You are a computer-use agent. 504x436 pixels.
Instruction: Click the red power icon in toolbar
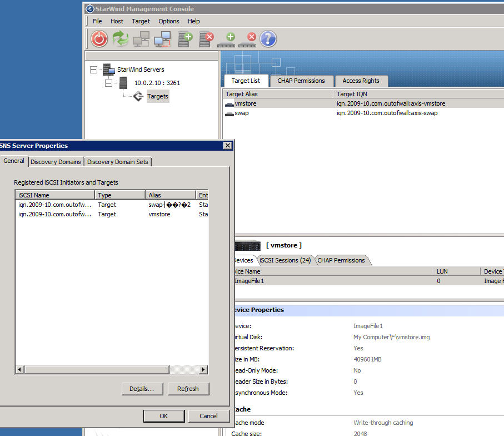pos(99,39)
